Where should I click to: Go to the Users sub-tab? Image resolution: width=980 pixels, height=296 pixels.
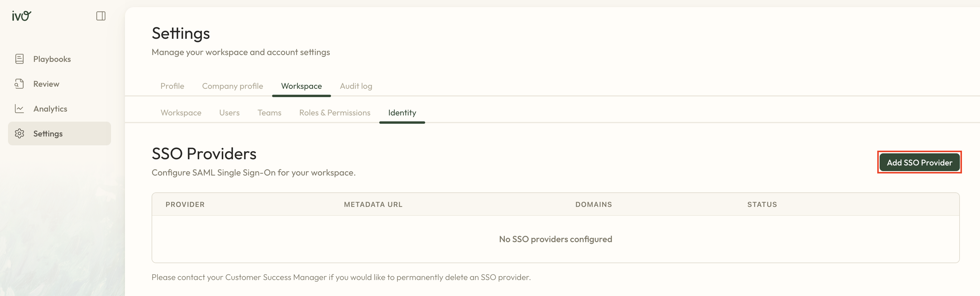click(229, 112)
